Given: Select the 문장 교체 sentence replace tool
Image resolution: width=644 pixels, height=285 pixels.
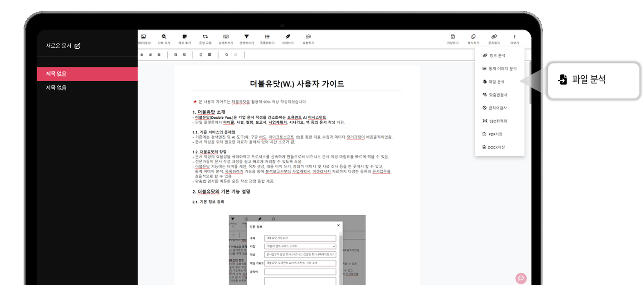Looking at the screenshot, I should (205, 39).
